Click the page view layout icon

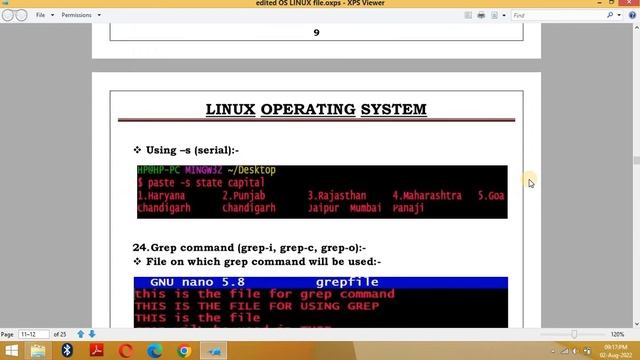tap(494, 15)
